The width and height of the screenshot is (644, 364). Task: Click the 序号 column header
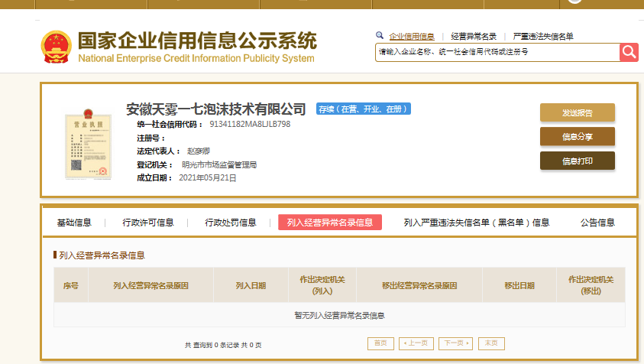coord(70,285)
